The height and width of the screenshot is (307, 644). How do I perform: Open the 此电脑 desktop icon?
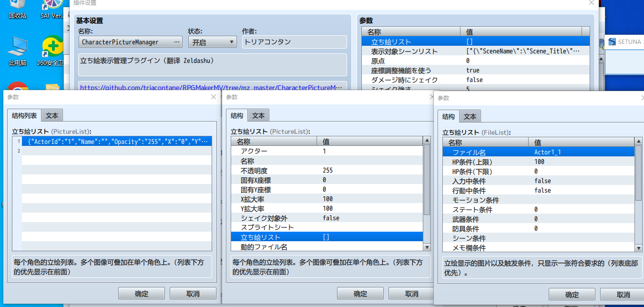pos(18,51)
